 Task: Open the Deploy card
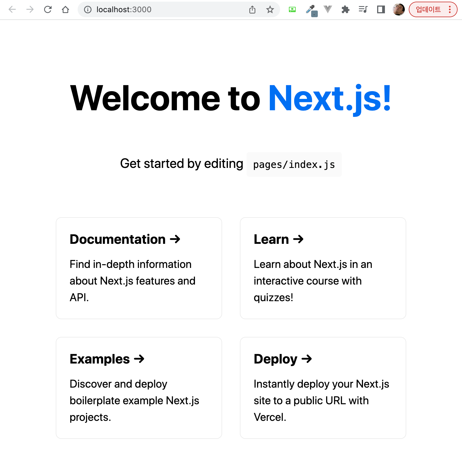pyautogui.click(x=323, y=388)
